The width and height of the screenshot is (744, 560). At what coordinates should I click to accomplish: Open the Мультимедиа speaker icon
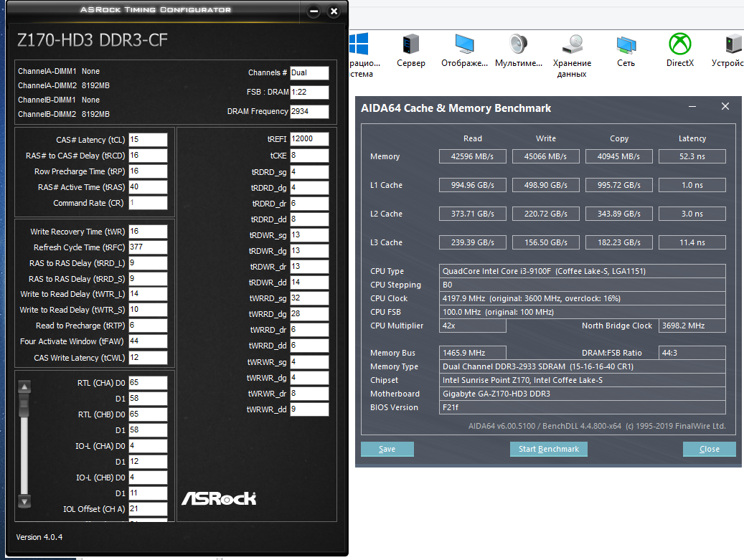(x=519, y=50)
